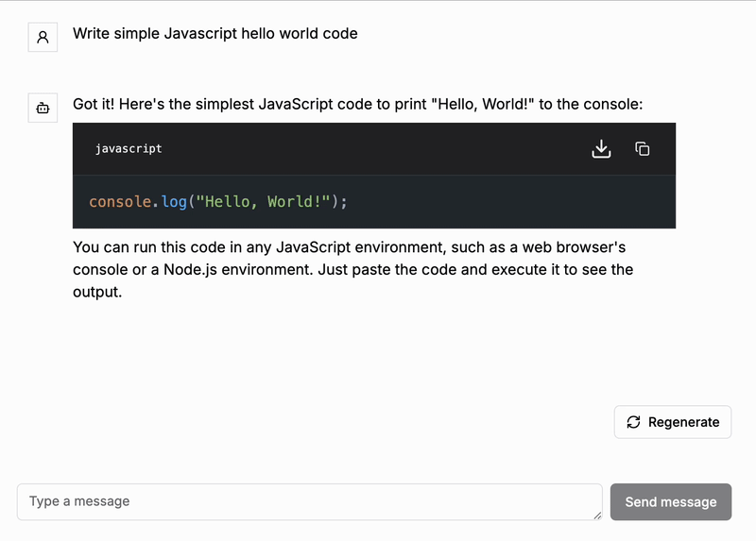Click the bot avatar icon
This screenshot has width=756, height=541.
click(43, 109)
